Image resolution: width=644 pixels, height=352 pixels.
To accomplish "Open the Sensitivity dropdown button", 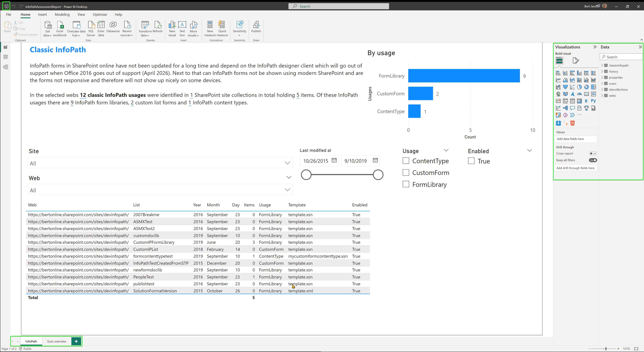I will 240,28.
